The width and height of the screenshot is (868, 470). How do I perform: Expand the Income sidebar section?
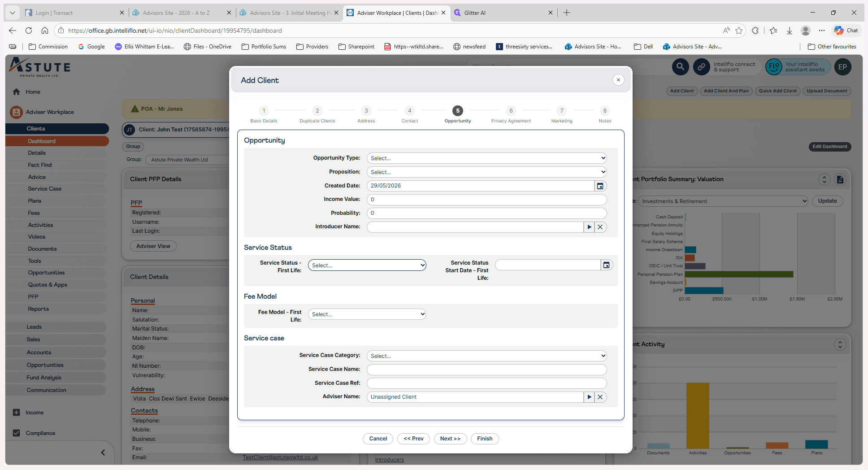(17, 413)
